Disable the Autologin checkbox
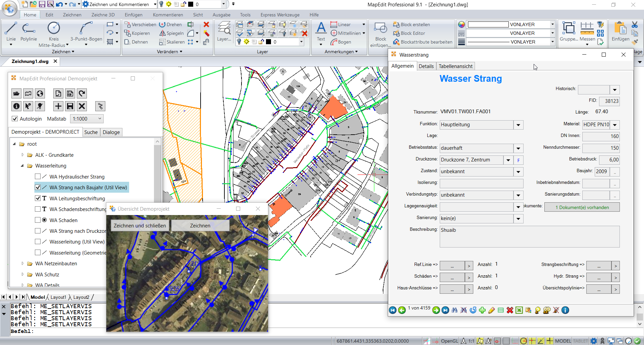This screenshot has width=644, height=345. point(15,119)
